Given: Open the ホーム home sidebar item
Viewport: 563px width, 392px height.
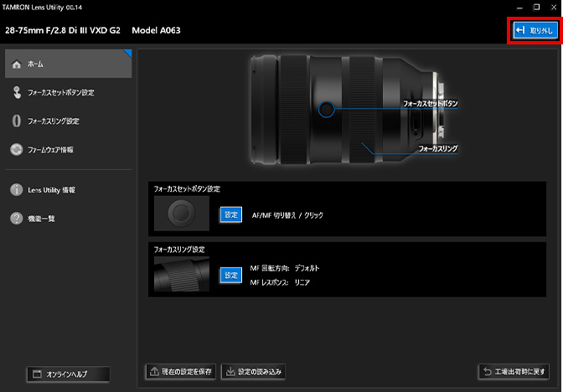Looking at the screenshot, I should point(68,64).
